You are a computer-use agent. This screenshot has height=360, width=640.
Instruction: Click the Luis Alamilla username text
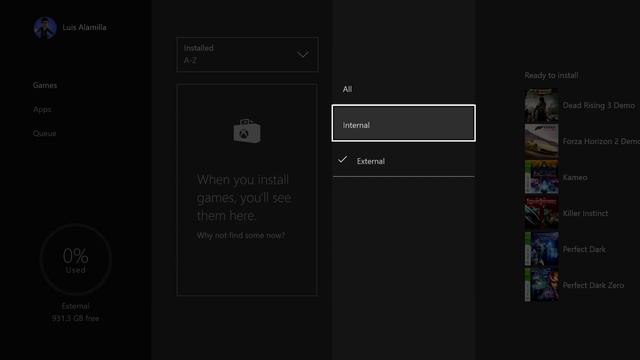point(84,27)
